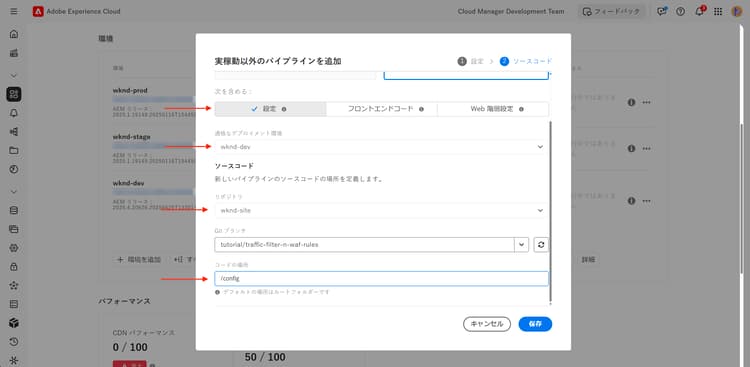
Task: Open the folder icon in the sidebar
Action: pos(14,150)
